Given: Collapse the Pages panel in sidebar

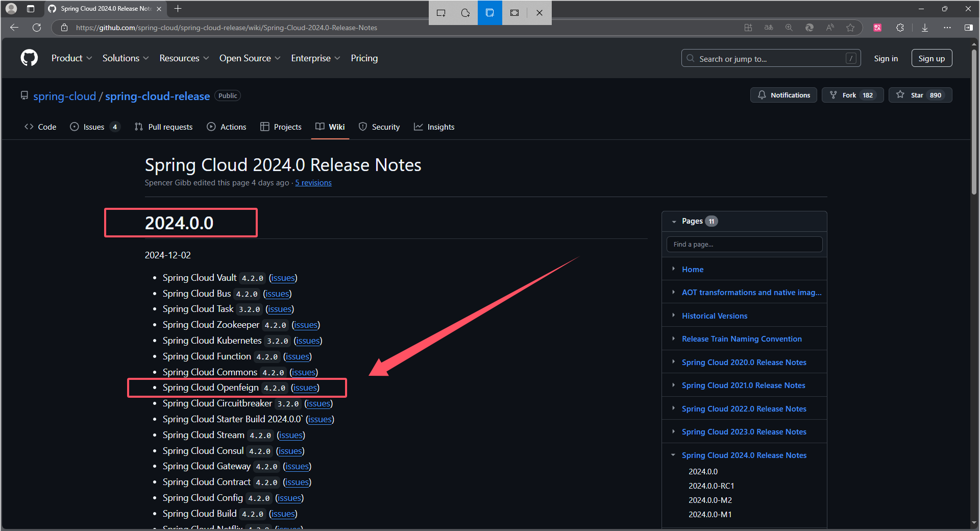Looking at the screenshot, I should tap(675, 221).
